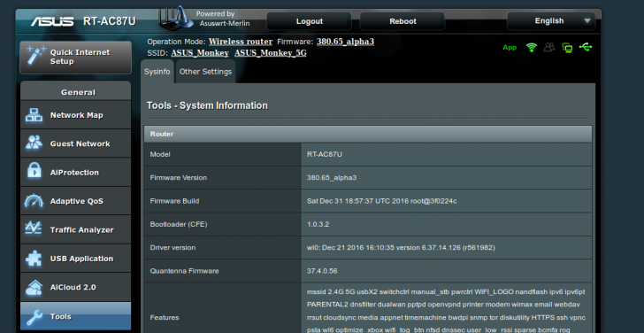Open the ASUS_Monkey SSID link
Screen dimensions: 644x333
click(200, 53)
